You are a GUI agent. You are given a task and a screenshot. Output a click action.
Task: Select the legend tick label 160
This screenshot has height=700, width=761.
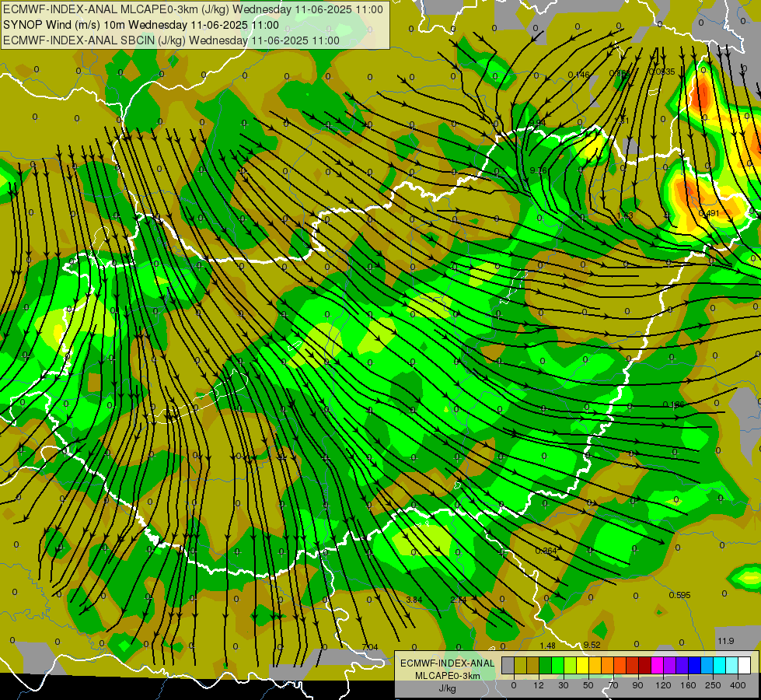tap(688, 685)
